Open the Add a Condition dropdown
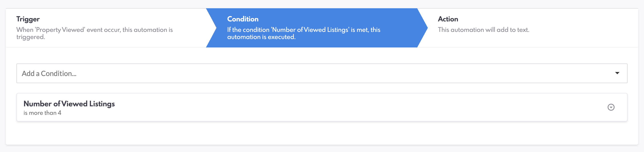The image size is (644, 152). coord(322,73)
